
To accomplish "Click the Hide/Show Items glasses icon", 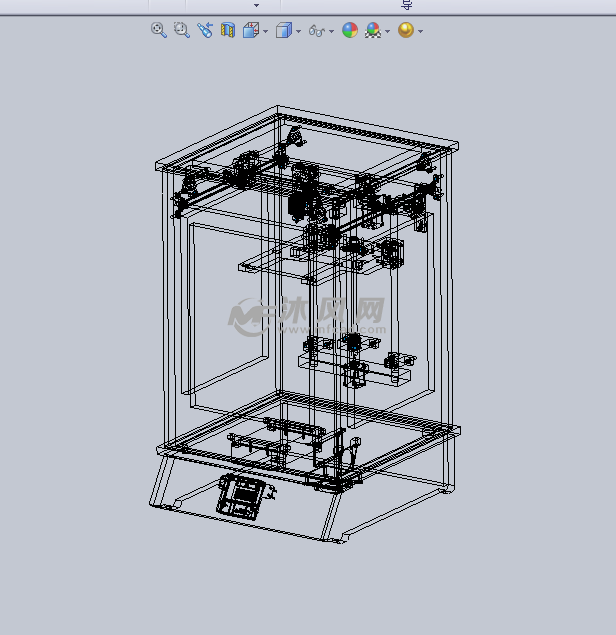I will (x=317, y=31).
